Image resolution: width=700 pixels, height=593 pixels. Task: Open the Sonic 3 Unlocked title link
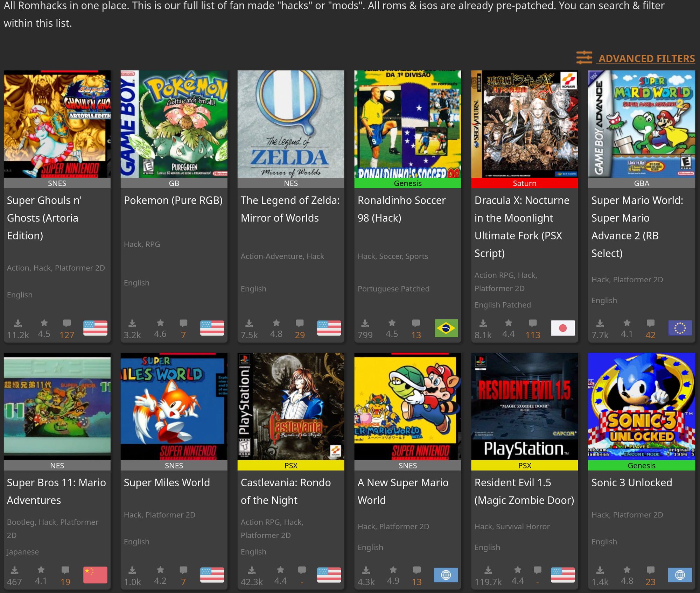click(632, 482)
